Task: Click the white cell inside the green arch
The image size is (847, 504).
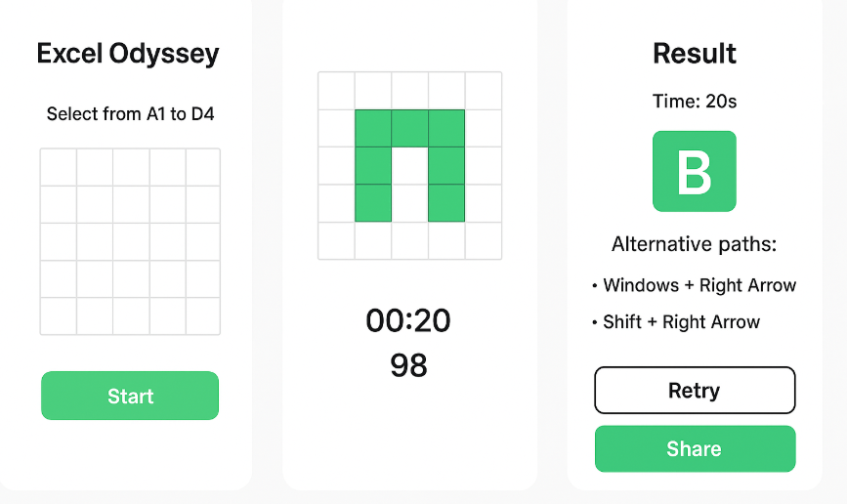Action: pyautogui.click(x=409, y=184)
